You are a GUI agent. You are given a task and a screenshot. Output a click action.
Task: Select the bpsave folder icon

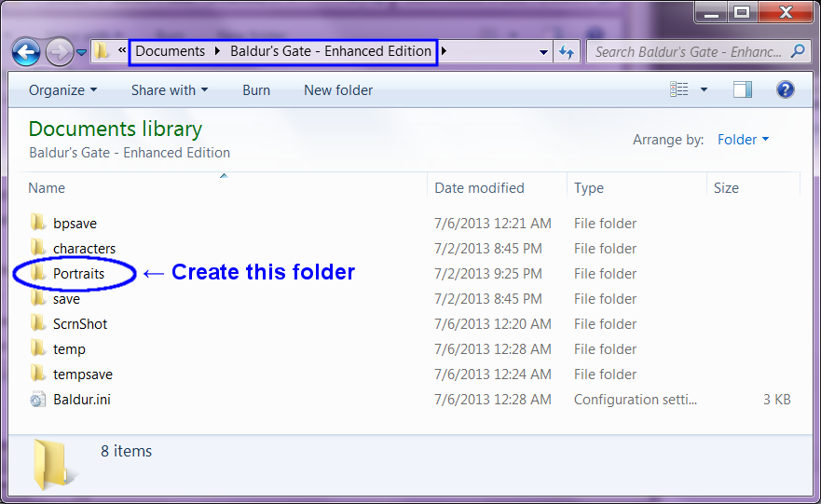pyautogui.click(x=37, y=223)
